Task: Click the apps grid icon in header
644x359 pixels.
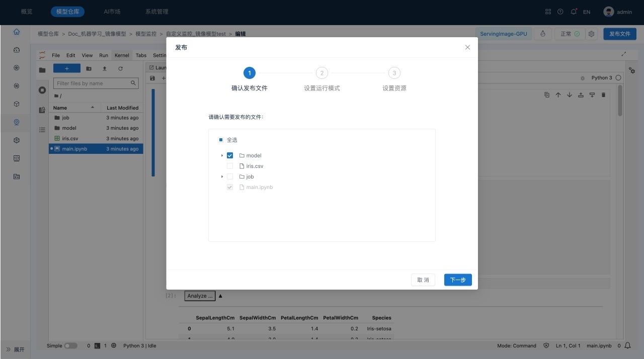Action: [548, 12]
